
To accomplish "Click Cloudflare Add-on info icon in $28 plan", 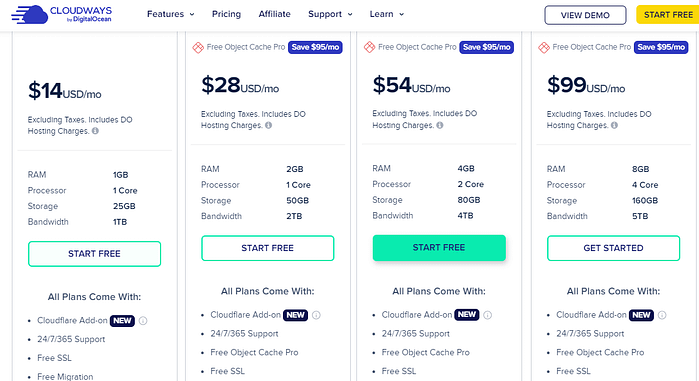I will click(x=316, y=315).
